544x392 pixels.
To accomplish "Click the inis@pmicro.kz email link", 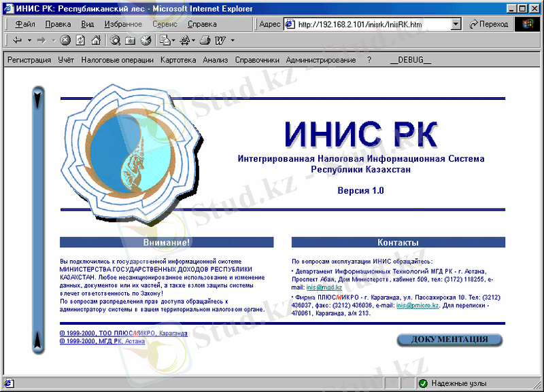I will tap(418, 305).
